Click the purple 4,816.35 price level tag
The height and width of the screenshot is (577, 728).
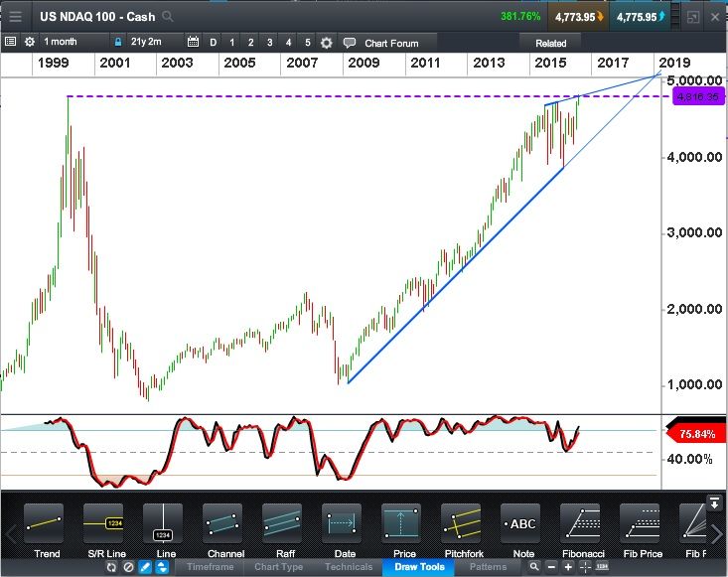(x=698, y=96)
